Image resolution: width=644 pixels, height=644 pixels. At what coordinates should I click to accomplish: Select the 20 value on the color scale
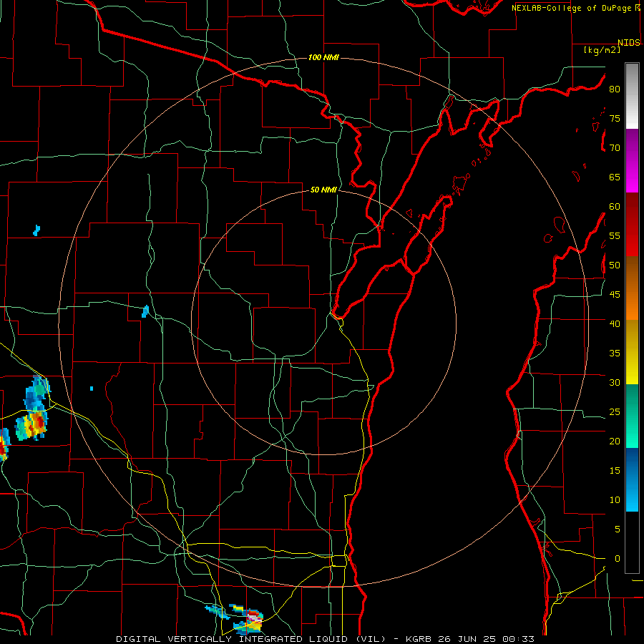coord(615,441)
